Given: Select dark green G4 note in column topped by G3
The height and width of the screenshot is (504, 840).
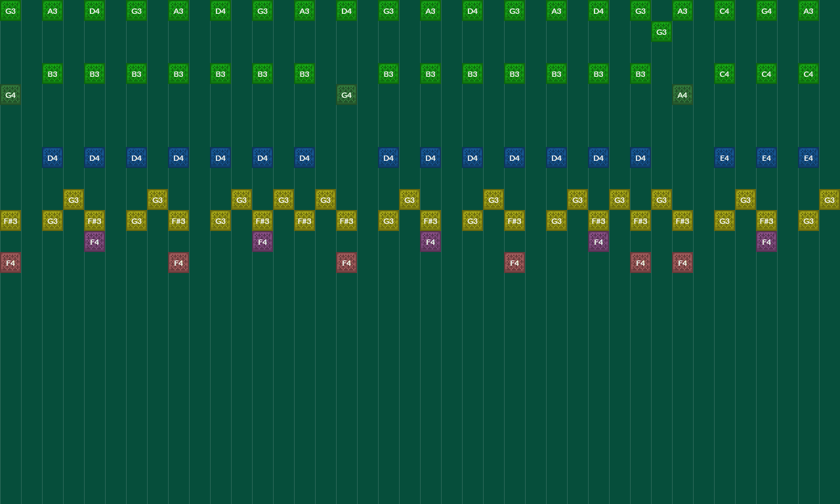Looking at the screenshot, I should (x=10, y=95).
